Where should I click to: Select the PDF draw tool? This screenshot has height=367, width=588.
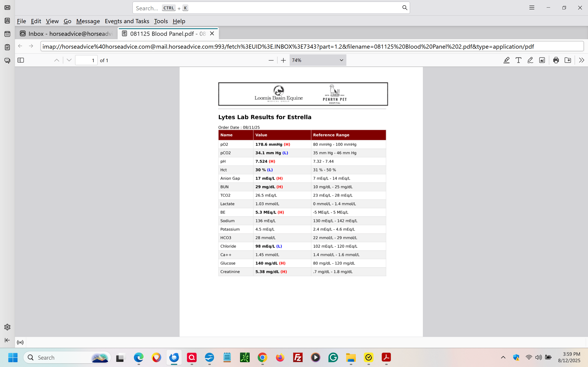(530, 60)
